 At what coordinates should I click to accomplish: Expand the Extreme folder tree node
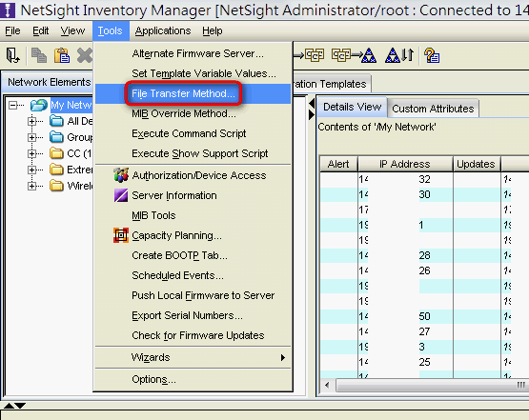(x=31, y=170)
